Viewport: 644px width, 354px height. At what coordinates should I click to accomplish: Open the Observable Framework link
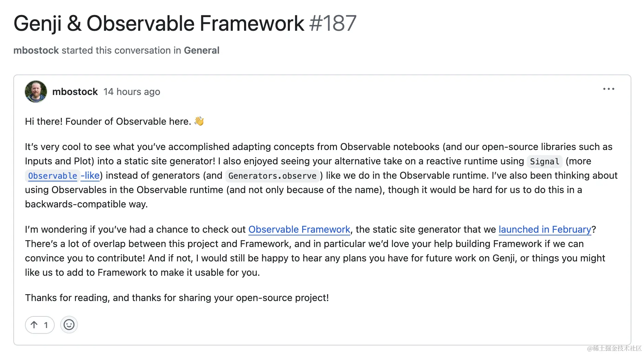(299, 230)
